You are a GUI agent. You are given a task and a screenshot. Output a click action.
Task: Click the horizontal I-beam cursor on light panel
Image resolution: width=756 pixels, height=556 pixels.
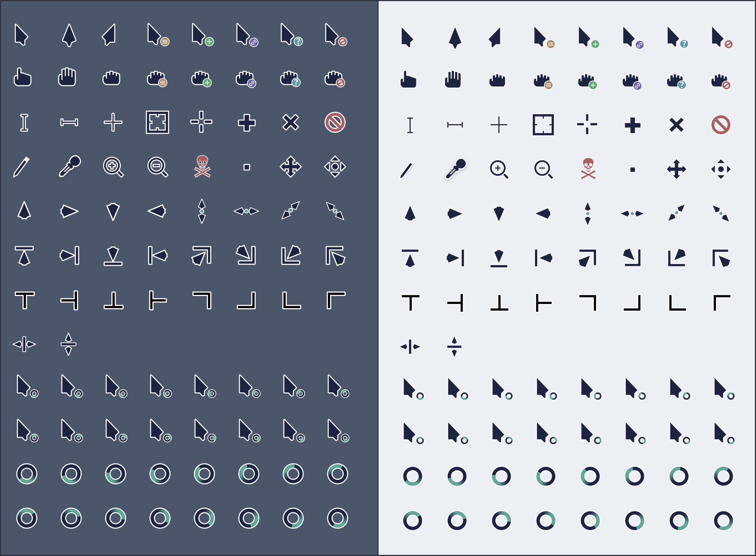pyautogui.click(x=455, y=125)
